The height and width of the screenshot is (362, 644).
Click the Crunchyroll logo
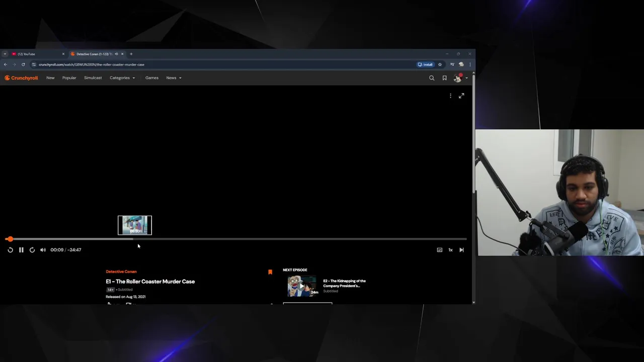(21, 78)
